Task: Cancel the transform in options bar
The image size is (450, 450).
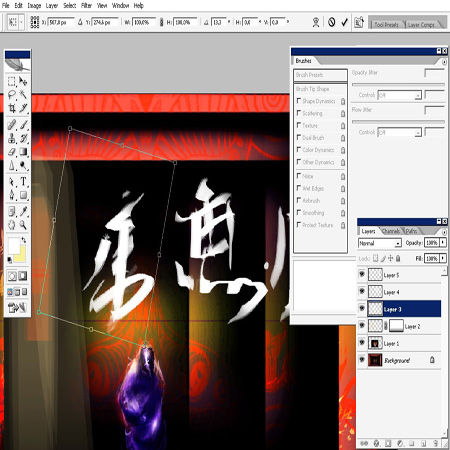Action: (x=331, y=22)
